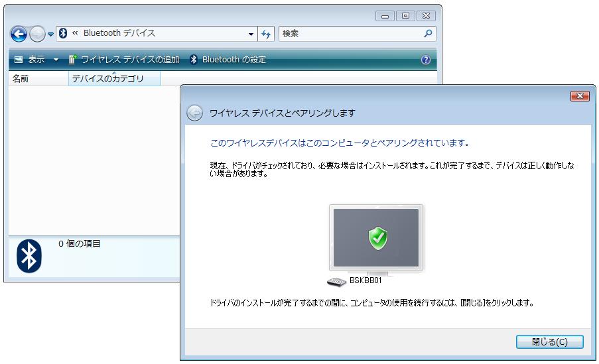This screenshot has height=364, width=599.
Task: Click the Bluetooth icon in address bar
Action: pos(64,33)
